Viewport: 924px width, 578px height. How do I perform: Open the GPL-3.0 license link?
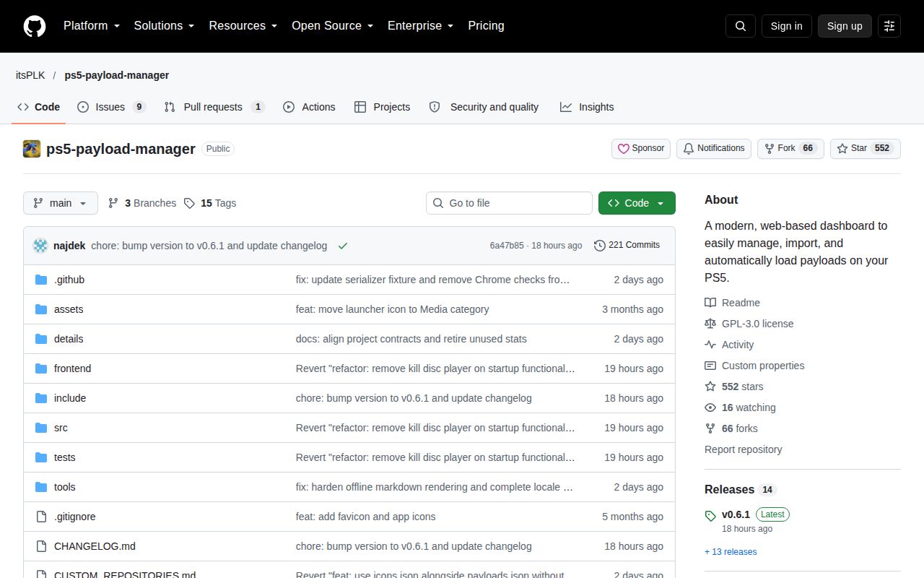[749, 324]
